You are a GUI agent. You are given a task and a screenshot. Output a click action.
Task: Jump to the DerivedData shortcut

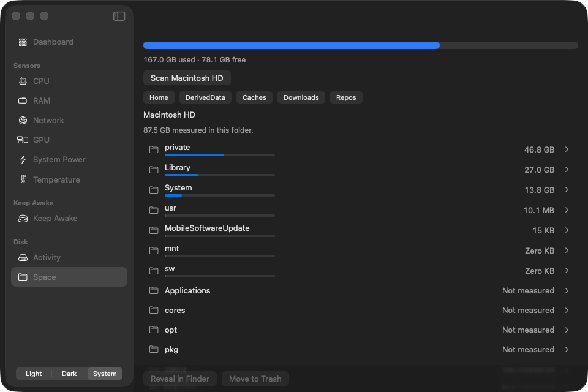[x=205, y=97]
